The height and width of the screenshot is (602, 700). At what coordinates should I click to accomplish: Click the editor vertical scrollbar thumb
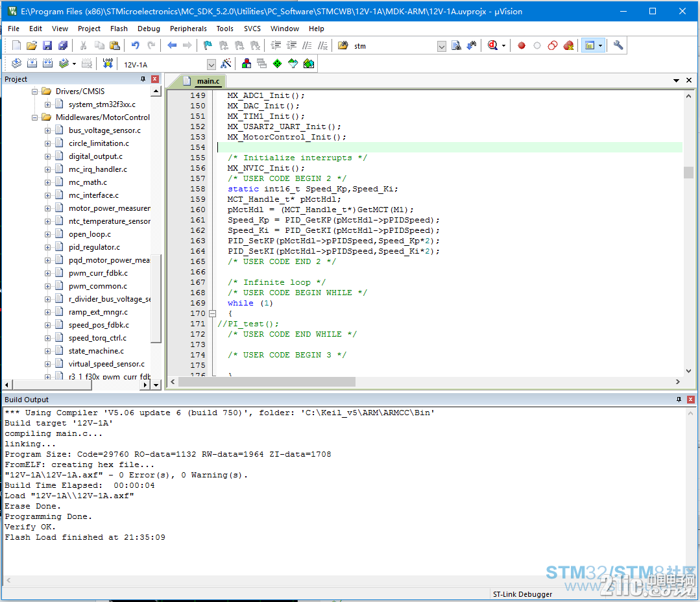[688, 173]
